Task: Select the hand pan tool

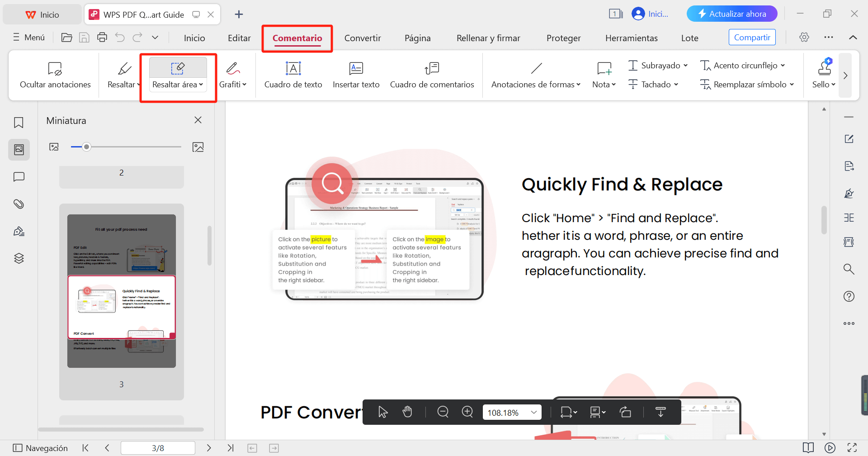Action: point(407,412)
